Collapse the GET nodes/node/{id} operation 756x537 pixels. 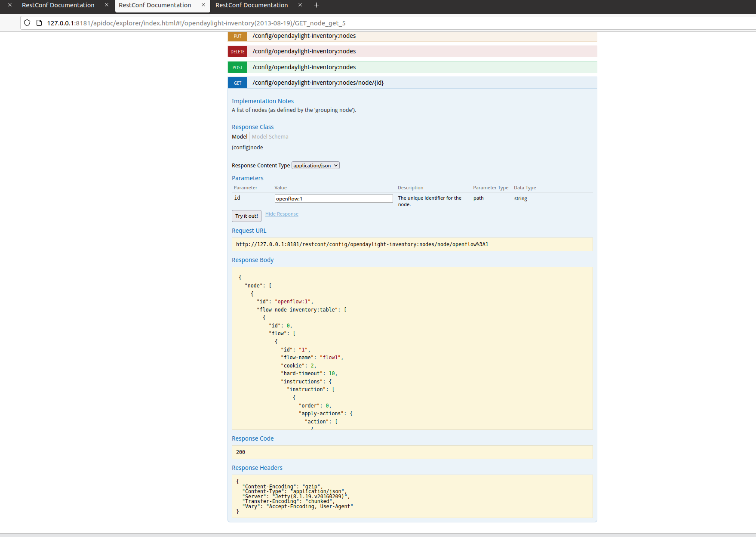(x=318, y=83)
